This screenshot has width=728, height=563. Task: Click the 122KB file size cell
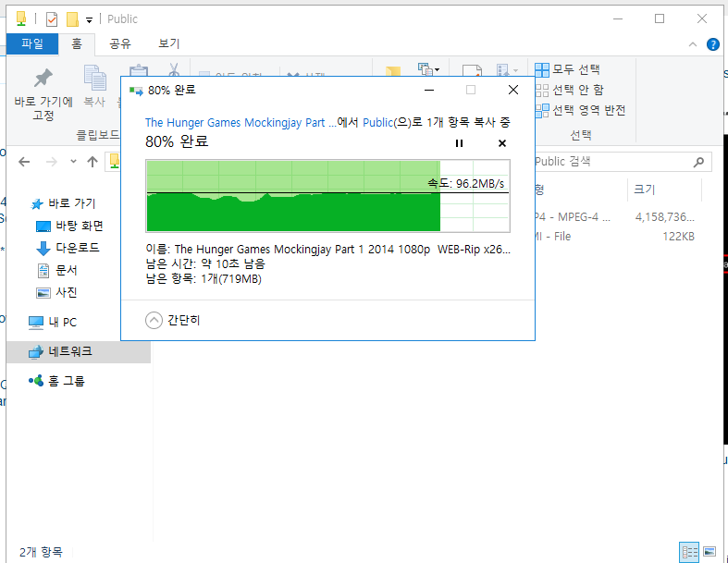pyautogui.click(x=678, y=237)
